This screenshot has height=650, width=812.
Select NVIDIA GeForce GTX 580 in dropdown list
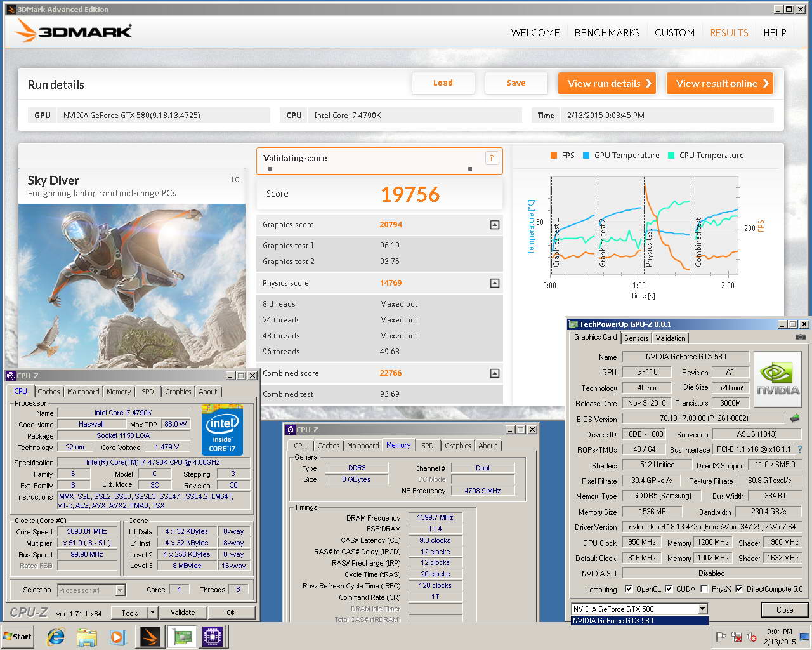(639, 621)
